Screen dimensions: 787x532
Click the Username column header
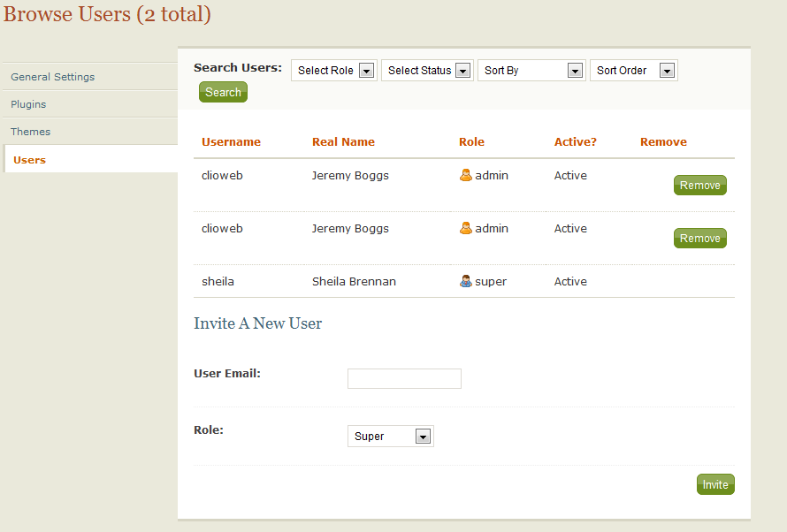click(x=231, y=142)
